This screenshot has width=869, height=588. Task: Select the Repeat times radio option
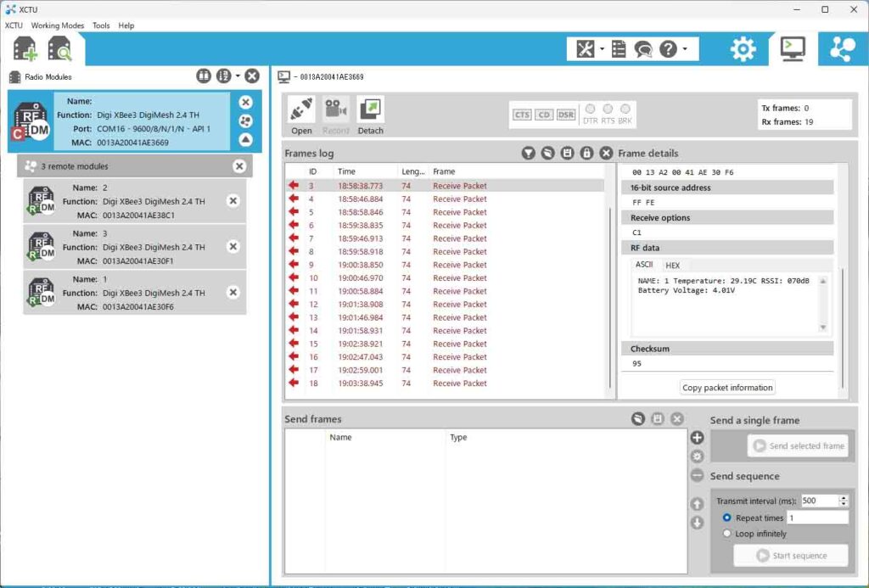pos(727,518)
